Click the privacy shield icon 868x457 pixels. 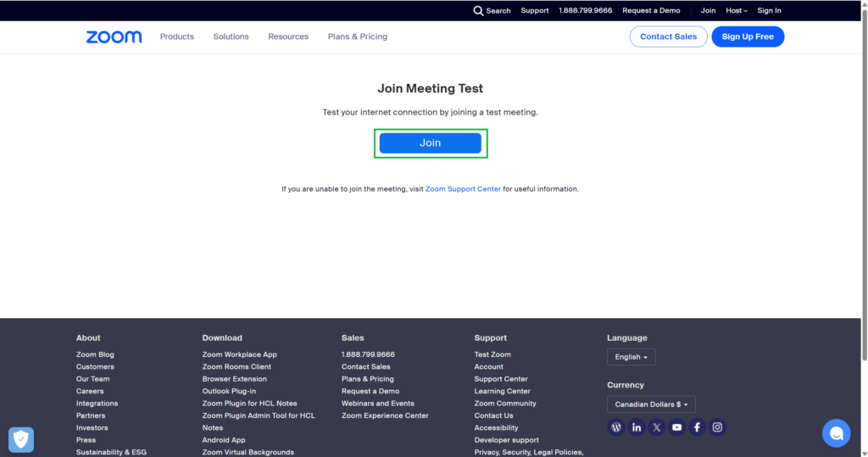[21, 440]
